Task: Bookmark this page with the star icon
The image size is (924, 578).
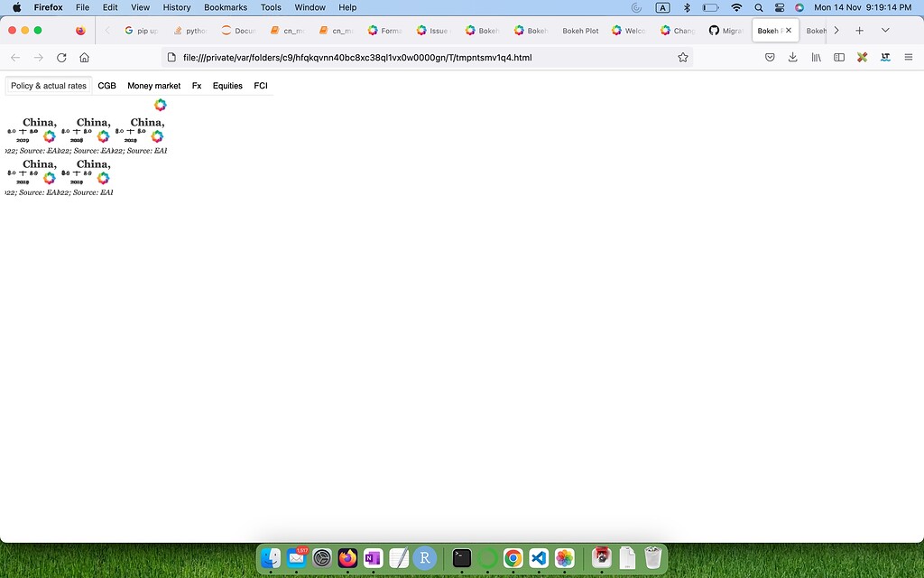Action: coord(683,57)
